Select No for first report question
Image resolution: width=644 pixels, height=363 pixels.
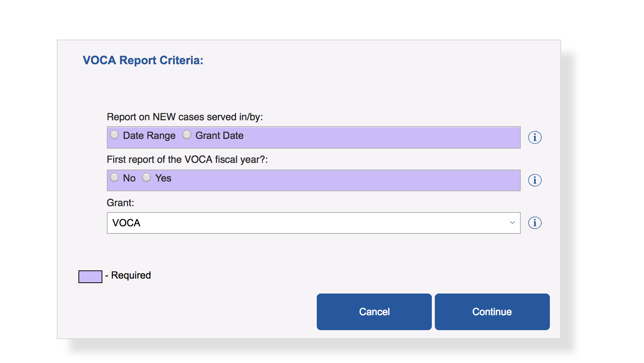pos(114,177)
